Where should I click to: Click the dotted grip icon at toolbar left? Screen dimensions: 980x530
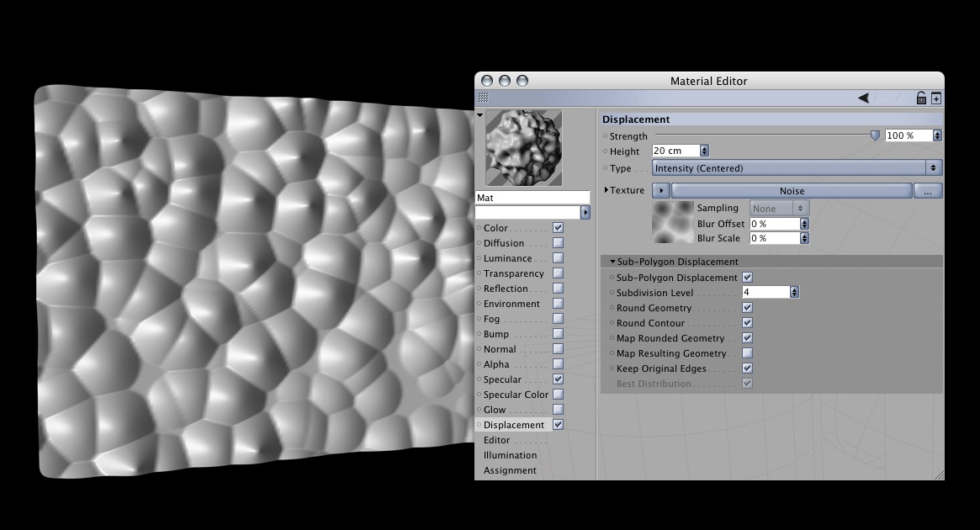(483, 98)
